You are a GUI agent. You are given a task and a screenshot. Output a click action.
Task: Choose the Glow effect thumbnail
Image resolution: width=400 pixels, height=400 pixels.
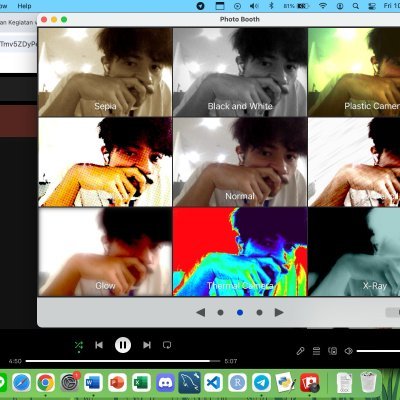(x=105, y=252)
